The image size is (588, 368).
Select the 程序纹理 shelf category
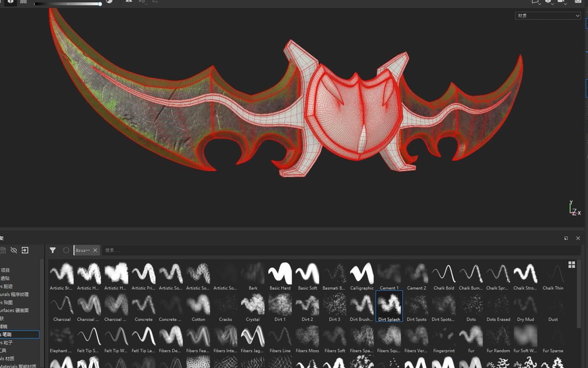pyautogui.click(x=14, y=294)
